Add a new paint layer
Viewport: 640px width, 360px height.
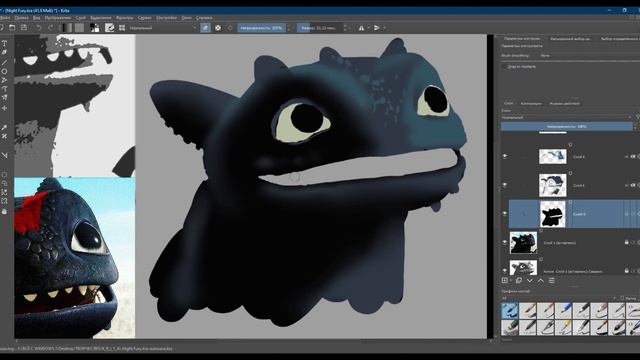(504, 280)
